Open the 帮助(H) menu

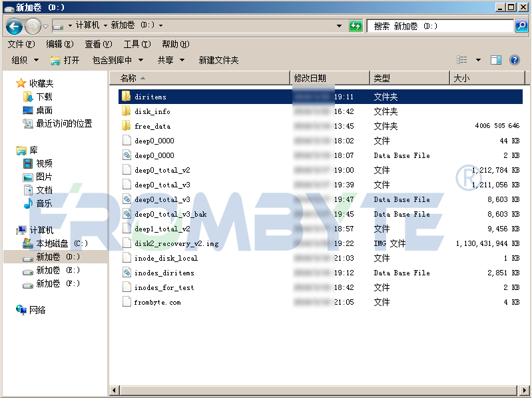(x=175, y=44)
